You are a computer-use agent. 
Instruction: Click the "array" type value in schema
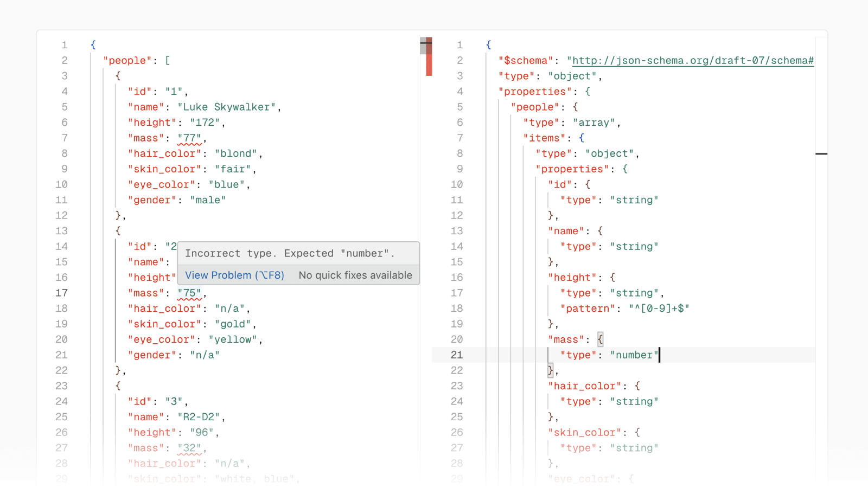pyautogui.click(x=593, y=123)
